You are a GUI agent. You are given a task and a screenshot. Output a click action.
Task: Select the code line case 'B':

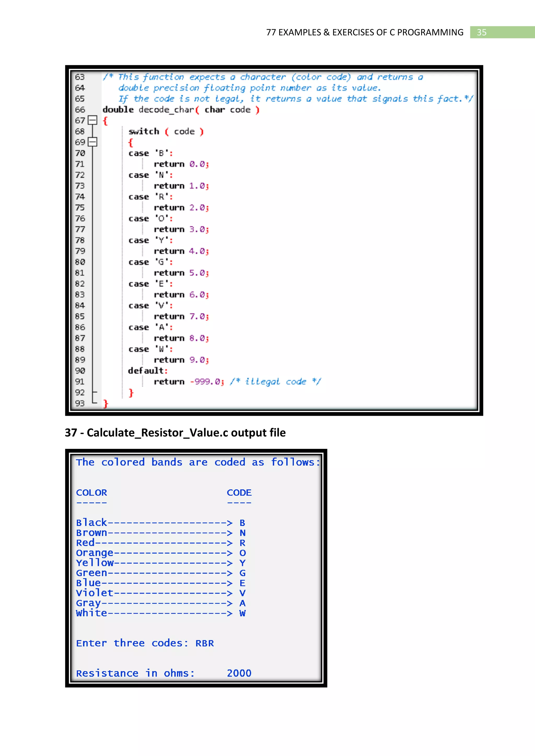(150, 153)
